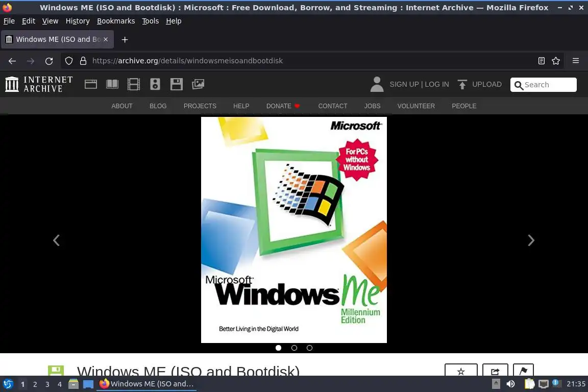The width and height of the screenshot is (588, 392).
Task: Open a new browser tab
Action: 125,39
